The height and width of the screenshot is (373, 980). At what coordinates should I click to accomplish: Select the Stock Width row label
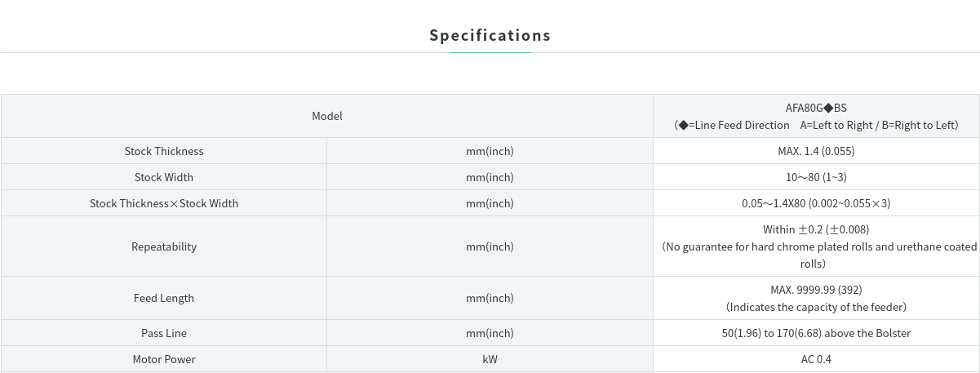point(164,177)
